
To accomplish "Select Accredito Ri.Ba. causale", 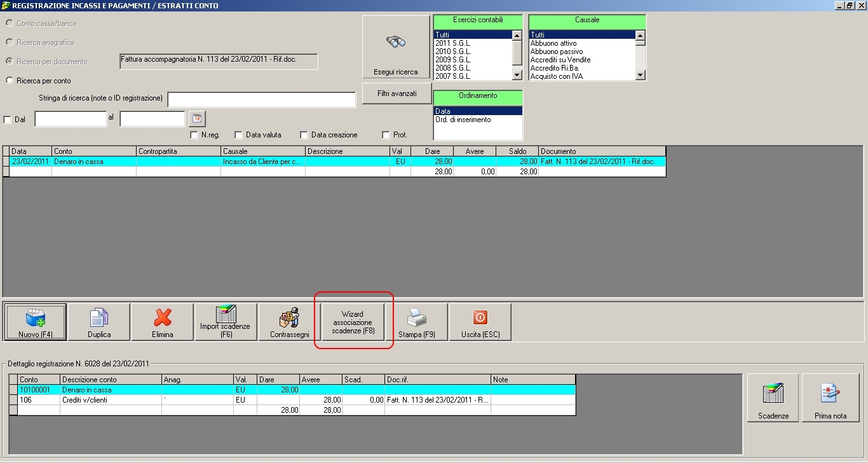I will 582,68.
